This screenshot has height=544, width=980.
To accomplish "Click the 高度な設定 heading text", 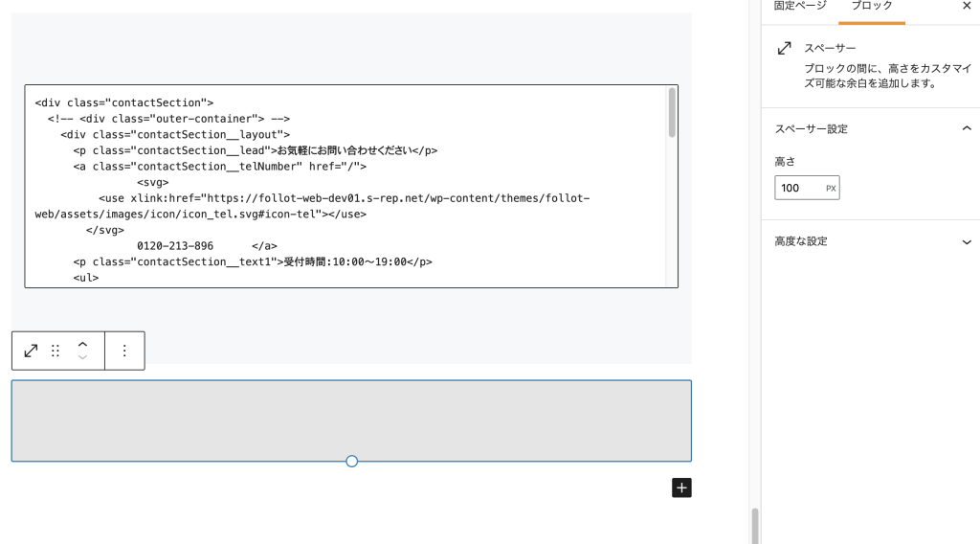I will [x=800, y=242].
